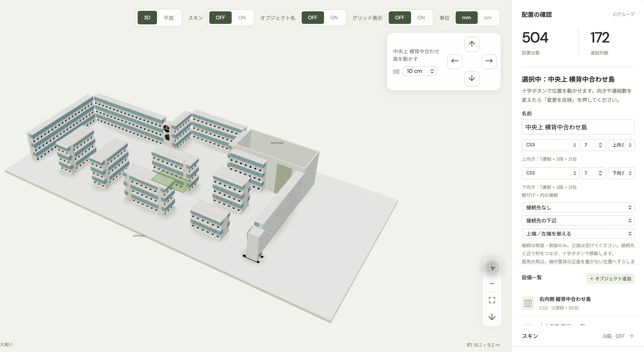Set オブジェクト名 to OFF
The width and height of the screenshot is (644, 352).
(312, 18)
